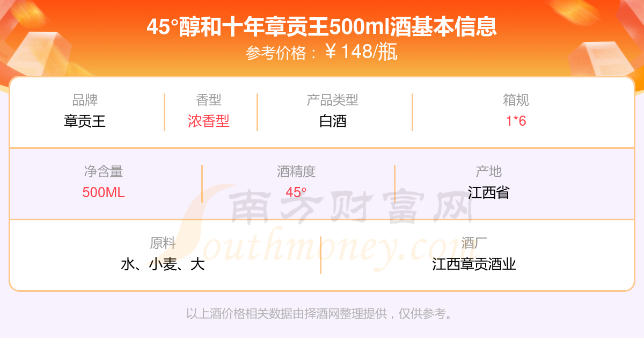The height and width of the screenshot is (338, 644).
Task: Click the 箱规 heading
Action: 516,100
